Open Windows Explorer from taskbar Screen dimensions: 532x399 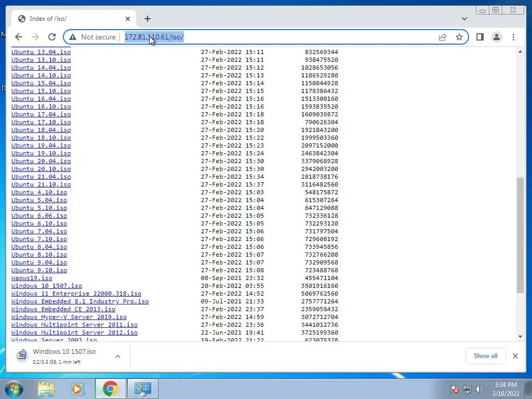pos(46,389)
